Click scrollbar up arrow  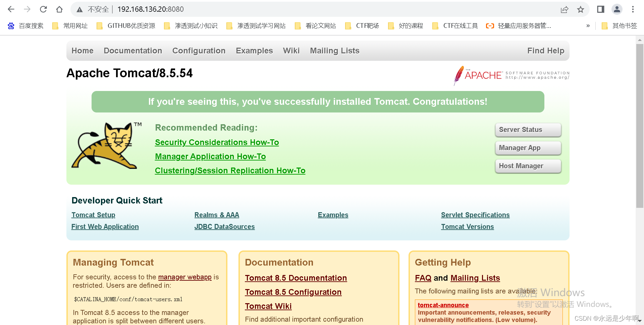point(640,40)
